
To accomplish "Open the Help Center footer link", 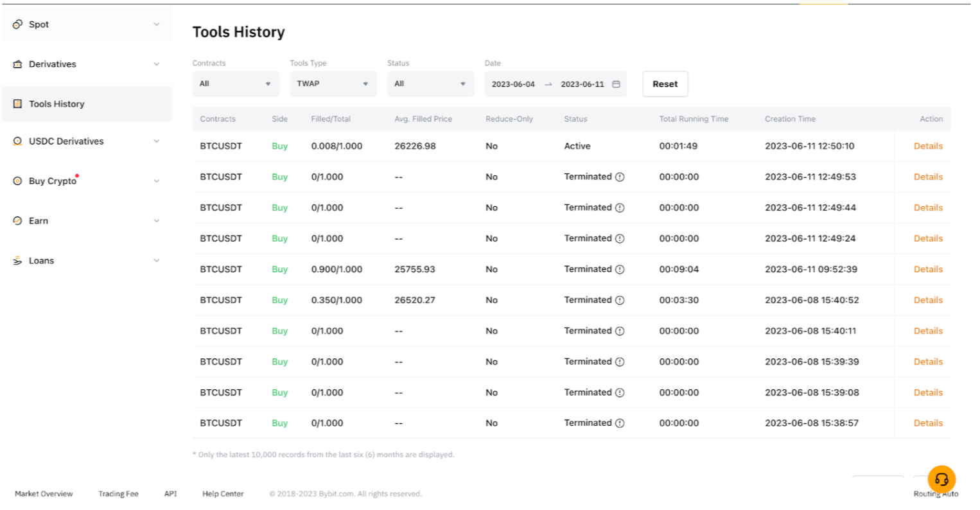I will [x=223, y=494].
